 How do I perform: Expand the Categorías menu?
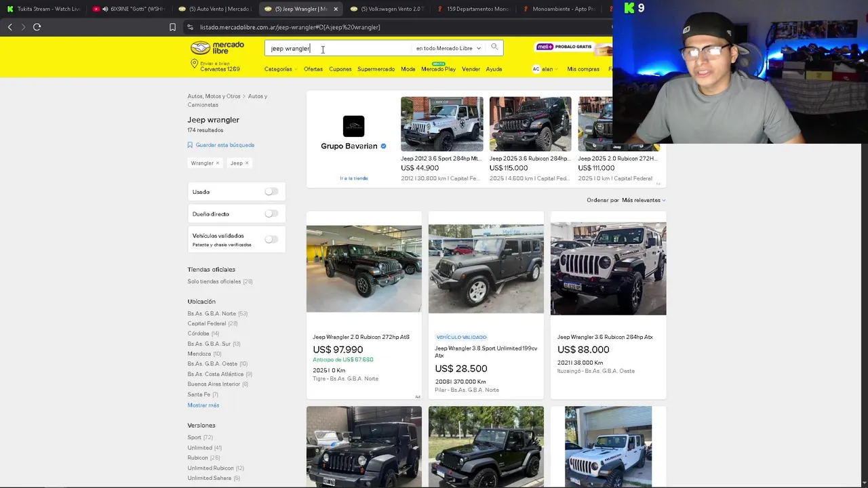pyautogui.click(x=280, y=69)
